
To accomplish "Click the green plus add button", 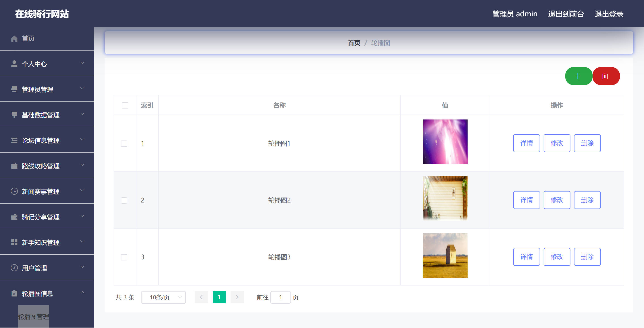I will coord(578,76).
